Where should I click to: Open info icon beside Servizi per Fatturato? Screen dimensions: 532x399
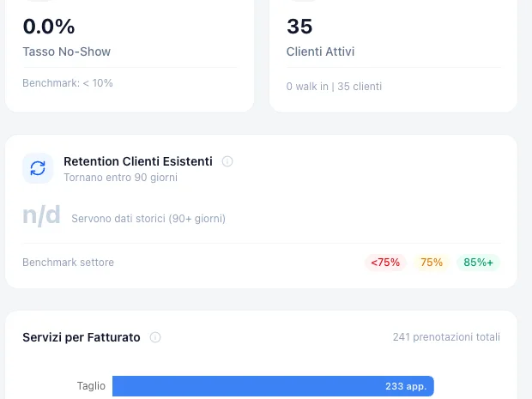point(155,337)
